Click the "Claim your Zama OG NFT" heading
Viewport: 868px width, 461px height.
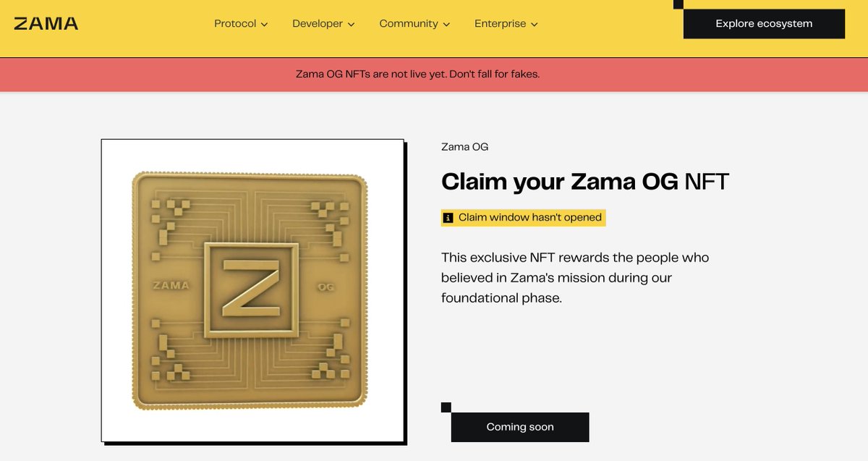[x=584, y=181]
